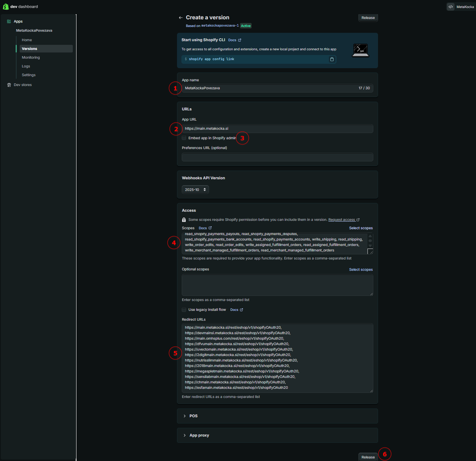This screenshot has height=461, width=476.
Task: Open the Docs link beside Start using Shopify CLI
Action: [232, 40]
